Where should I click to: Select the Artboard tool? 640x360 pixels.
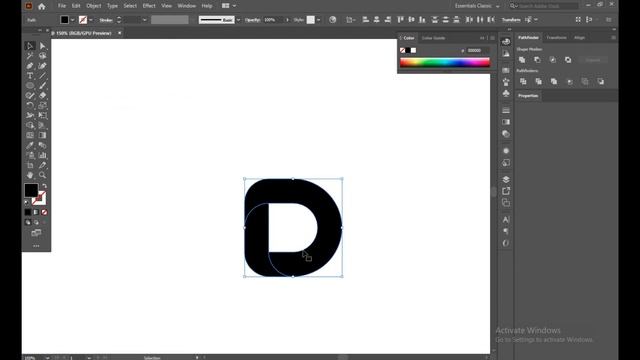[30, 165]
